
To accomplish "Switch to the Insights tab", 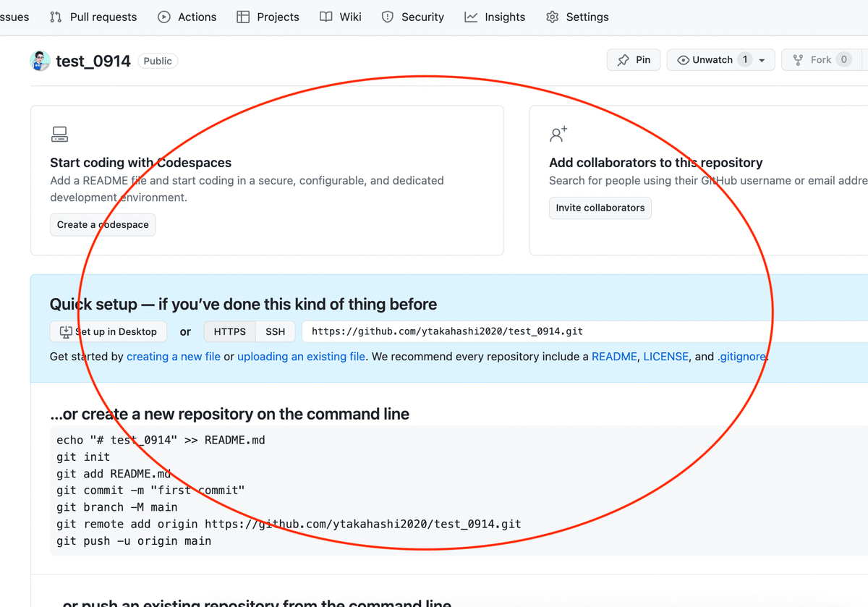I will (x=495, y=17).
